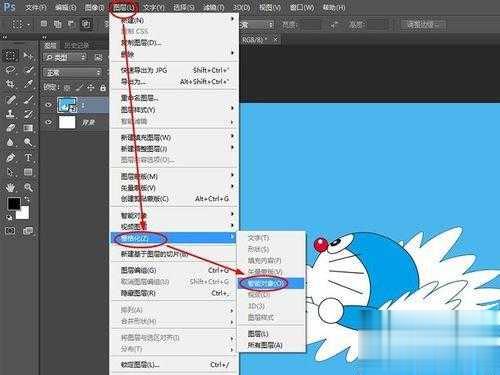Expand the Layer Style (Y) submenu

coord(174,109)
